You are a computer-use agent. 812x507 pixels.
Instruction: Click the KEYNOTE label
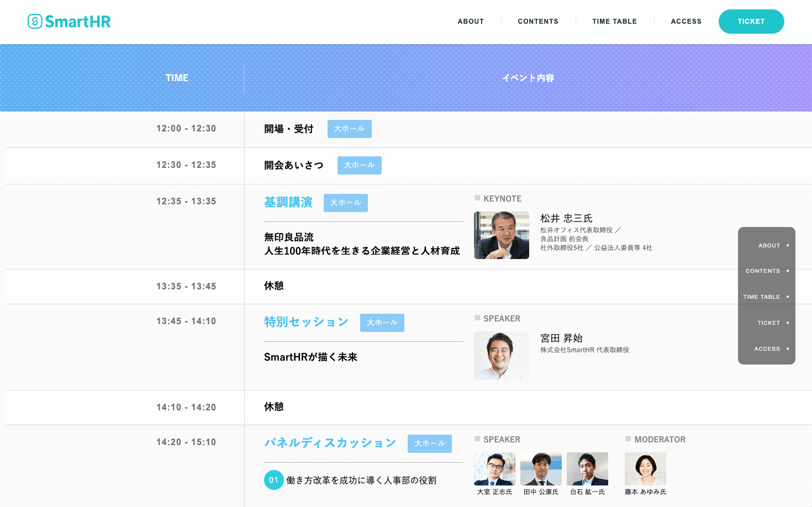click(502, 199)
